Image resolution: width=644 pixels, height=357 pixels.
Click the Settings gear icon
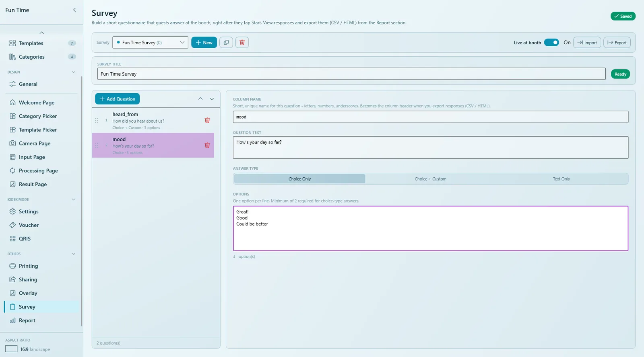click(12, 211)
